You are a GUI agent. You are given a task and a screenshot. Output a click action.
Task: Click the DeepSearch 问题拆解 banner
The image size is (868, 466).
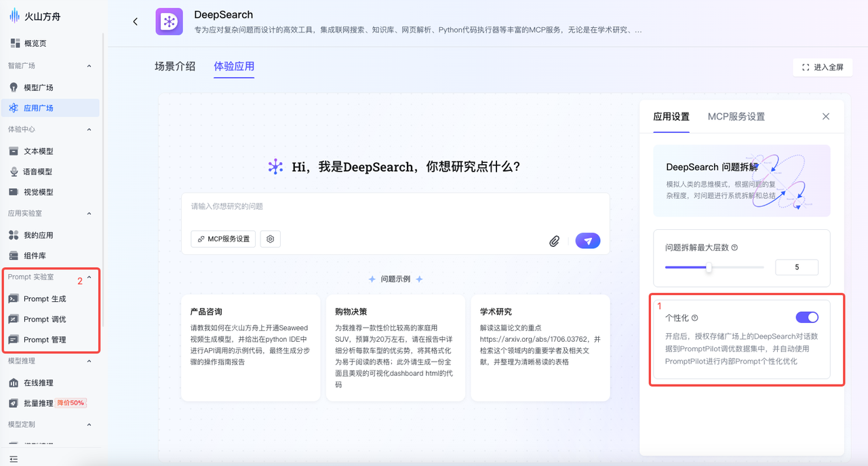tap(742, 180)
